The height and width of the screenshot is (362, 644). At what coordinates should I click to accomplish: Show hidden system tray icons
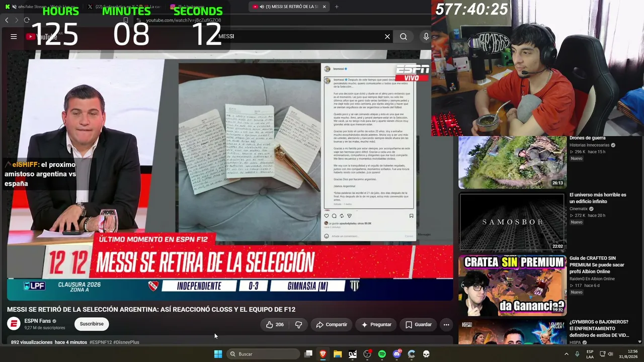pyautogui.click(x=566, y=354)
